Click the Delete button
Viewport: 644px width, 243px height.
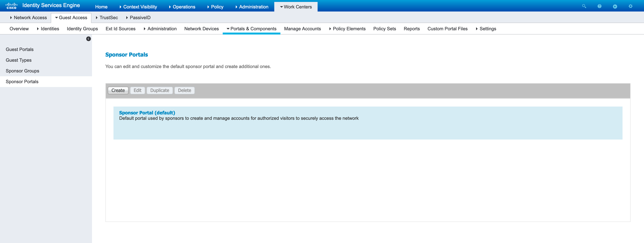coord(185,90)
